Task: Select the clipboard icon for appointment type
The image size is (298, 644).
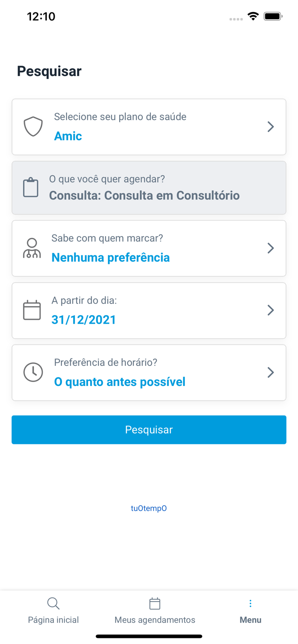Action: click(31, 187)
